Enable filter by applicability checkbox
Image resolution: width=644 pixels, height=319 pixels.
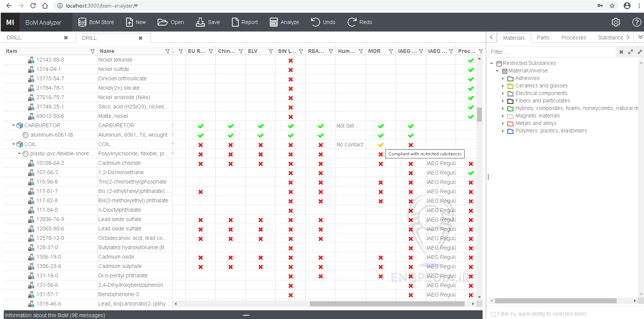pyautogui.click(x=494, y=314)
